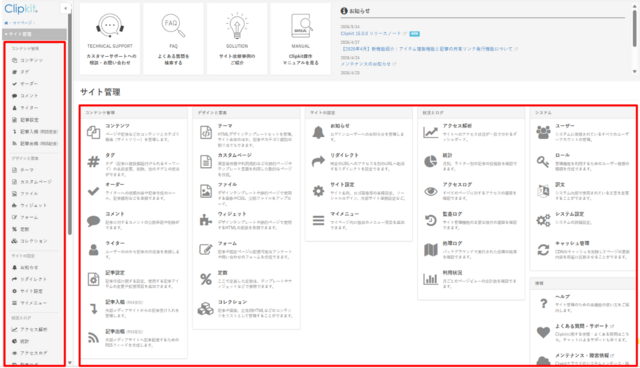Click the マイページ breadcrumb link

(x=23, y=23)
